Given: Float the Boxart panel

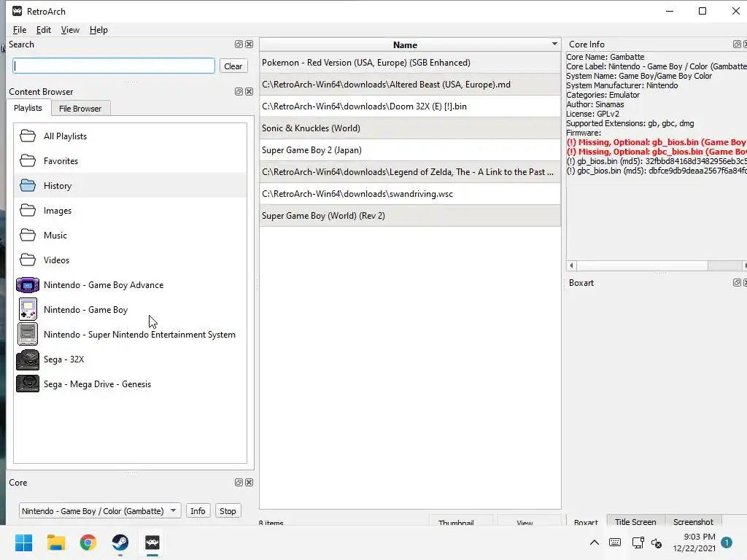Looking at the screenshot, I should click(737, 283).
